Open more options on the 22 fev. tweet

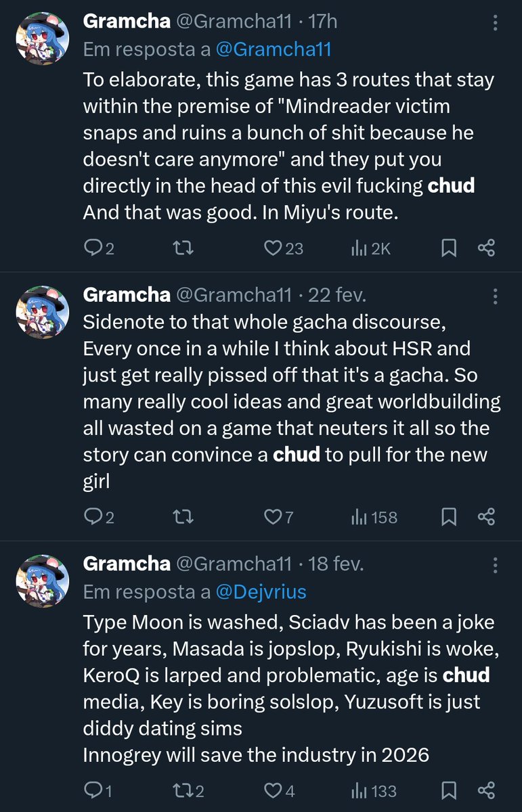click(496, 296)
